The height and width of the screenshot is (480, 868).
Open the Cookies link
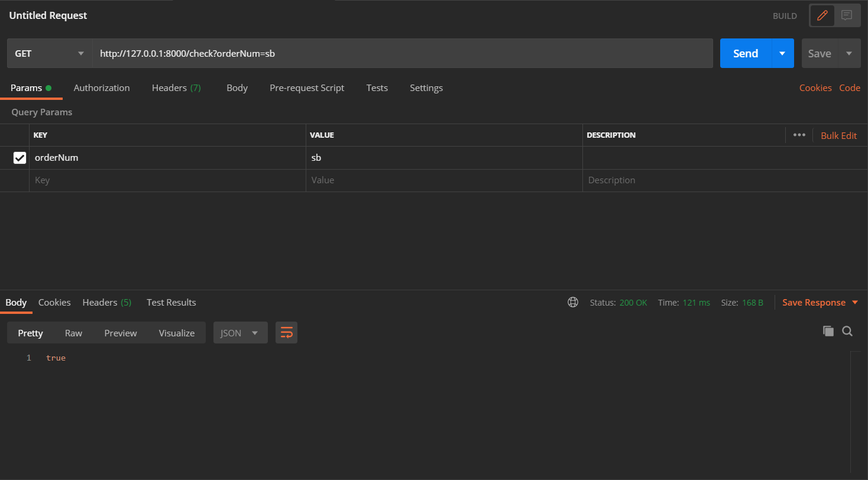815,87
